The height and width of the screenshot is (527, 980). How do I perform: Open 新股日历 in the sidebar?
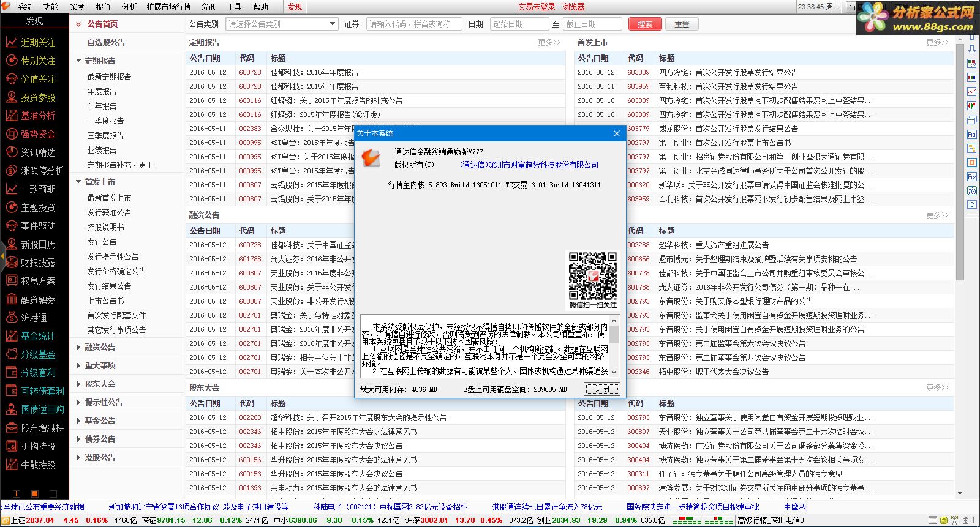pos(34,244)
